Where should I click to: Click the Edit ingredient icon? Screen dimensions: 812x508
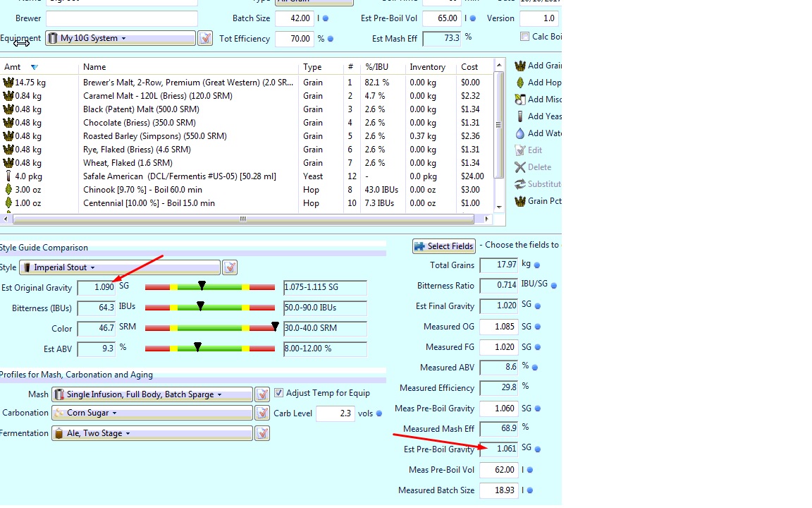pyautogui.click(x=520, y=150)
